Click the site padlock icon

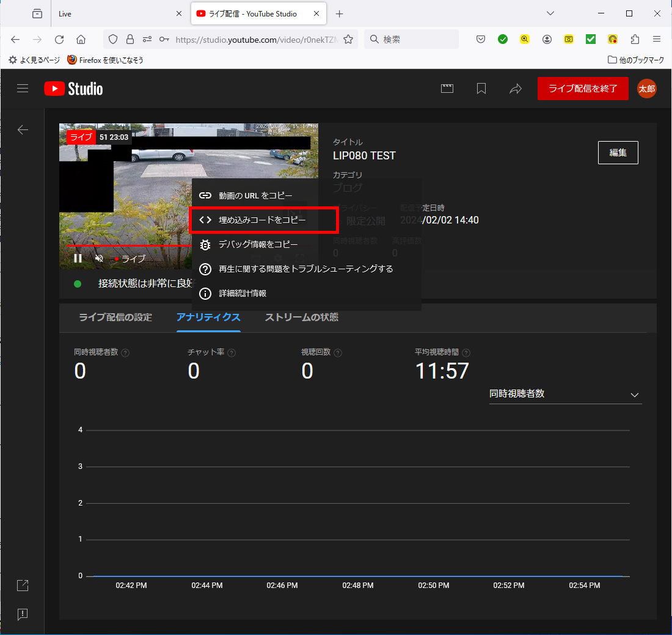pos(130,40)
